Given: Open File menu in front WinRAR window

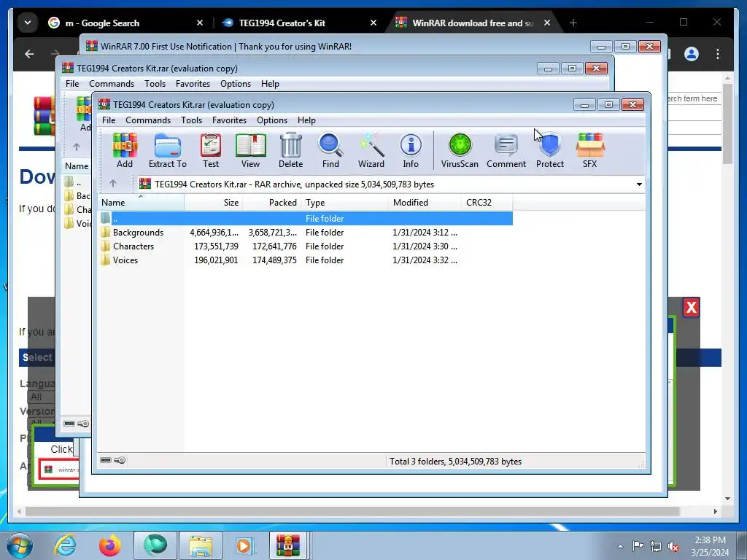Looking at the screenshot, I should [x=109, y=120].
